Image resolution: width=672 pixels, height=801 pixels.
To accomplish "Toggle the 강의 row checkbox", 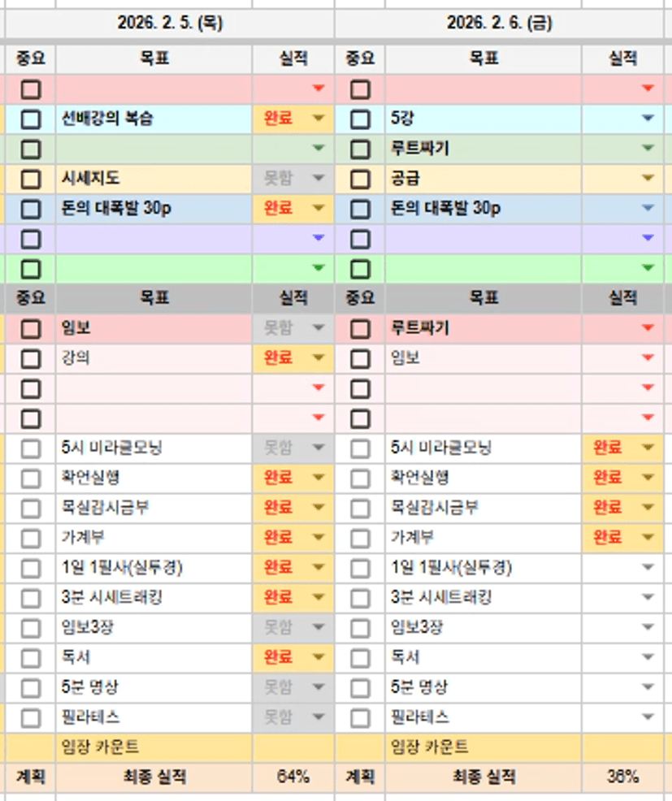I will (x=31, y=358).
